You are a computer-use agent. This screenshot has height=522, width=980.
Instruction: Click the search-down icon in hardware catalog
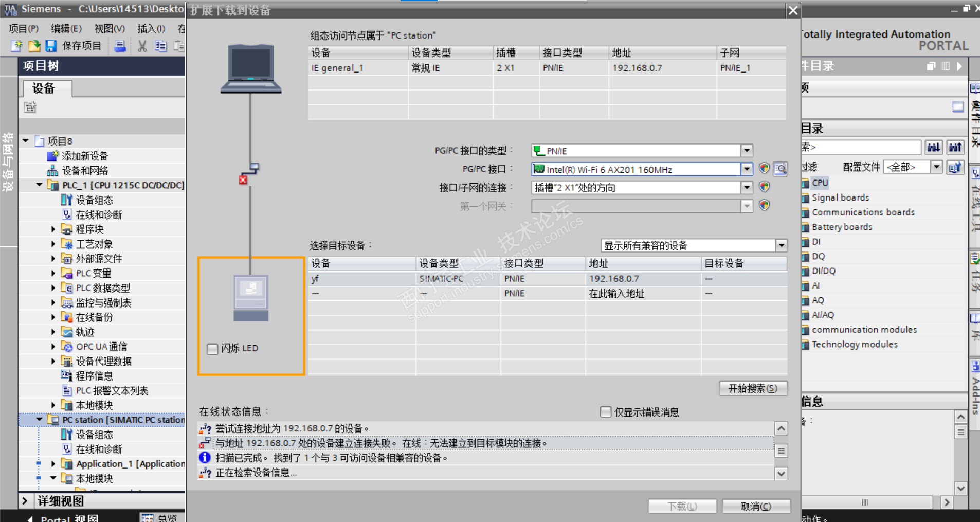pos(934,148)
